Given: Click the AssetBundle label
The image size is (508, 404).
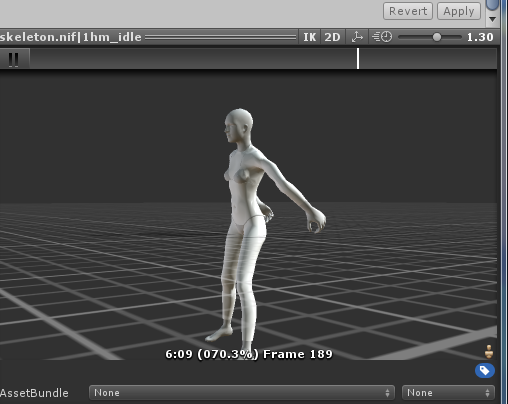Looking at the screenshot, I should click(34, 393).
